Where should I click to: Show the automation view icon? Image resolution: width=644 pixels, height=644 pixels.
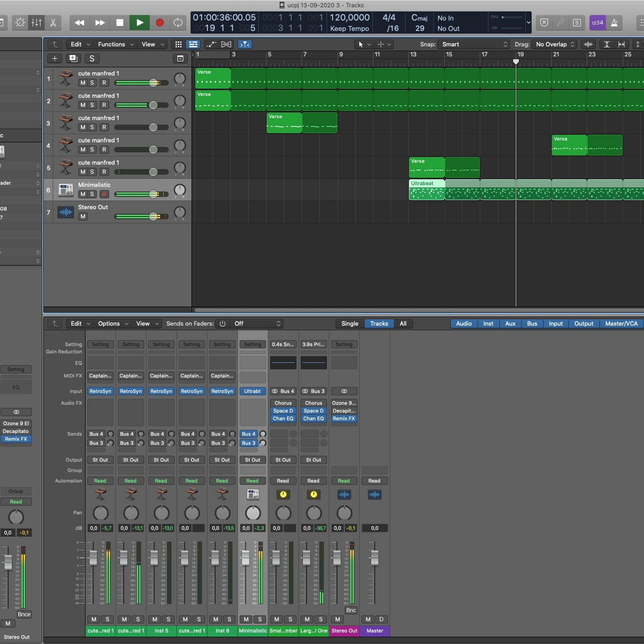211,44
